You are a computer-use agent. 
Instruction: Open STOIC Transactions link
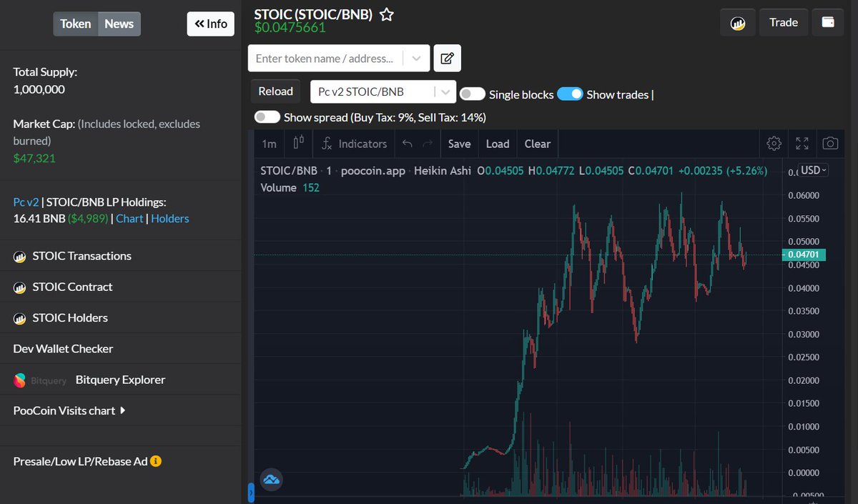click(x=82, y=256)
